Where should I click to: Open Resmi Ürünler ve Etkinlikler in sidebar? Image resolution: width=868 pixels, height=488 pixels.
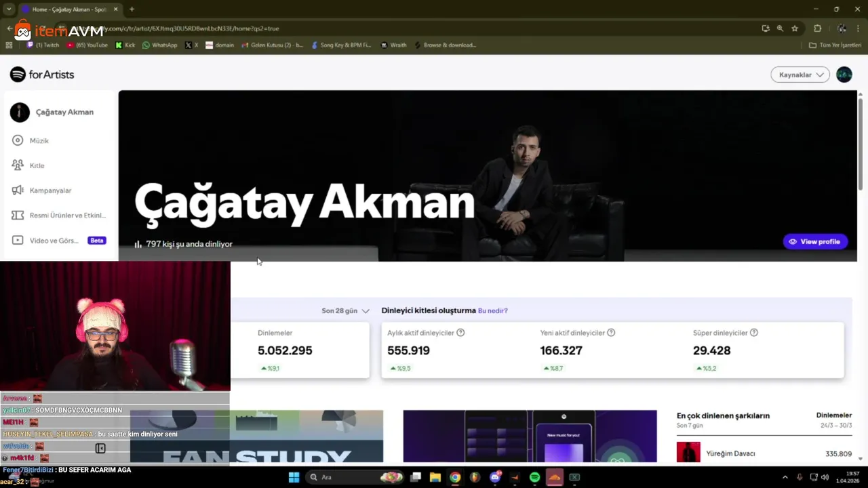point(59,216)
